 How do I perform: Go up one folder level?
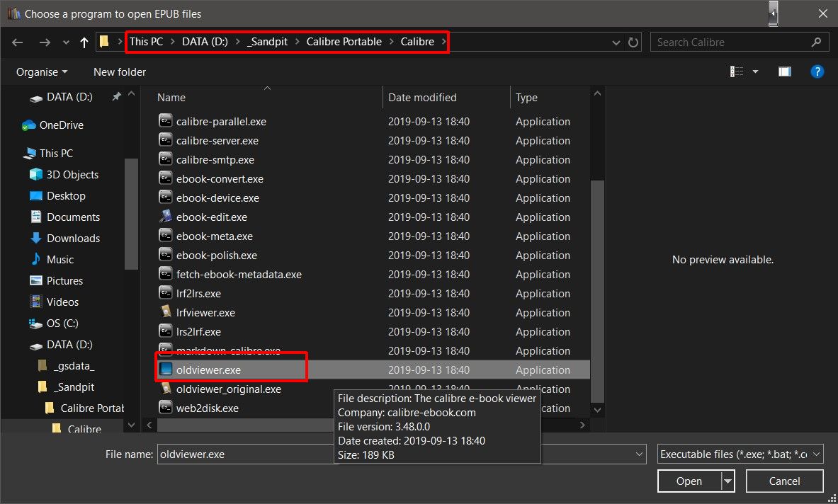[84, 42]
